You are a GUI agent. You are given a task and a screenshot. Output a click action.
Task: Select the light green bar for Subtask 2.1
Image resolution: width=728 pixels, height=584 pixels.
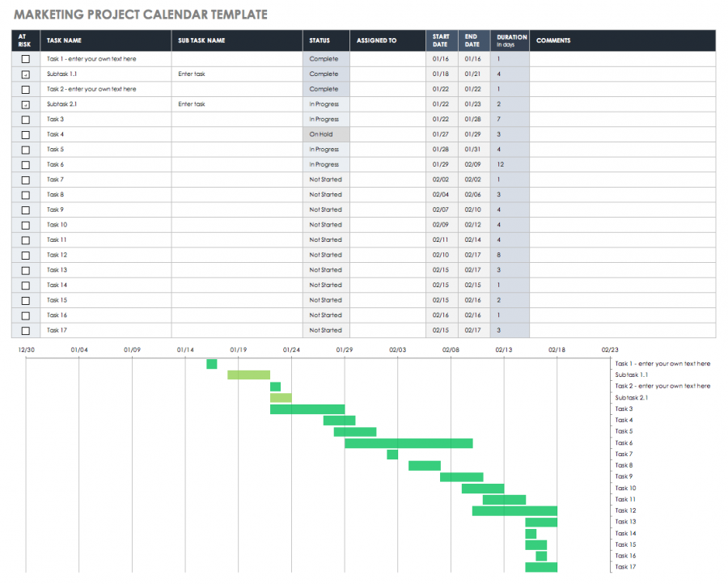(x=281, y=397)
